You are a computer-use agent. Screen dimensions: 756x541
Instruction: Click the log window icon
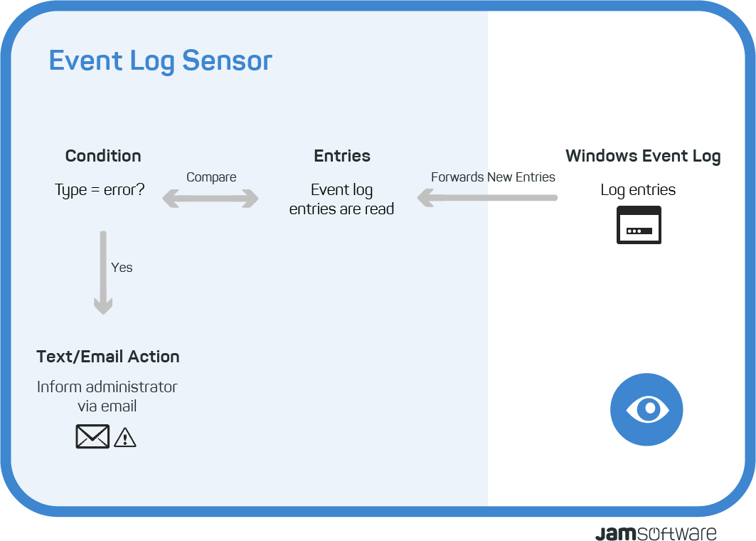pyautogui.click(x=639, y=225)
